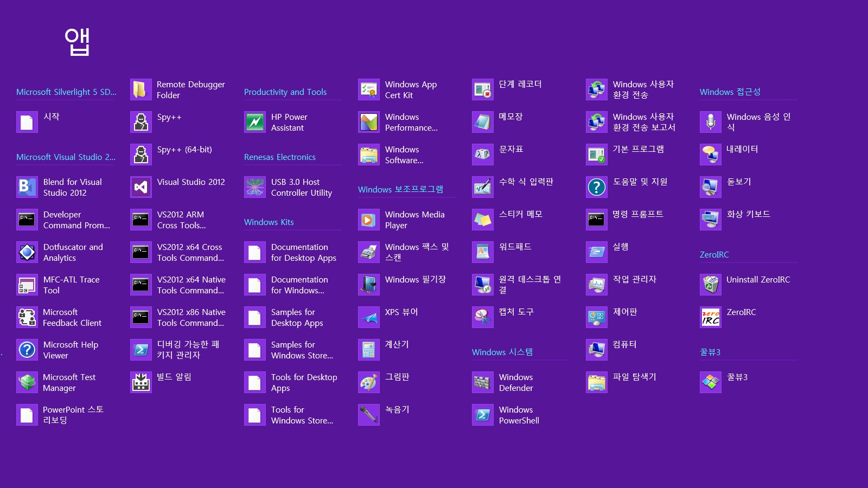This screenshot has width=868, height=488.
Task: Select the Windows 시스템 group header
Action: coord(502,352)
